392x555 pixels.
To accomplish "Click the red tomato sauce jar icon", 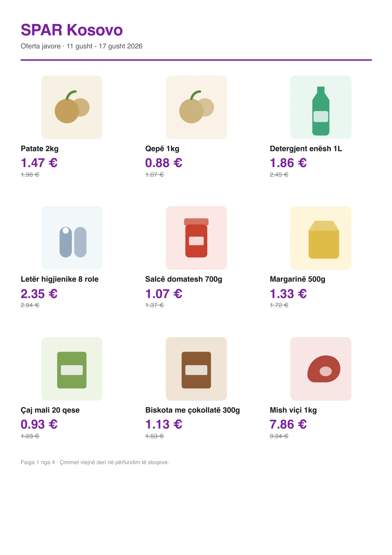I will pos(196,238).
